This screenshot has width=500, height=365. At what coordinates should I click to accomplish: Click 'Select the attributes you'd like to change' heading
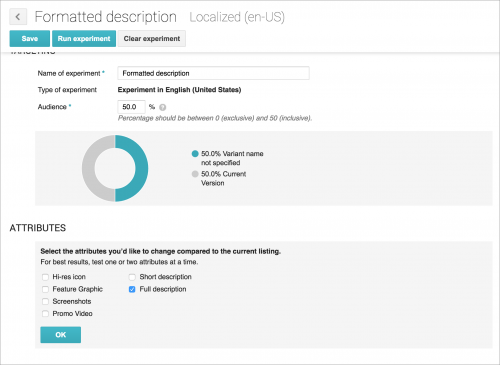coord(161,251)
